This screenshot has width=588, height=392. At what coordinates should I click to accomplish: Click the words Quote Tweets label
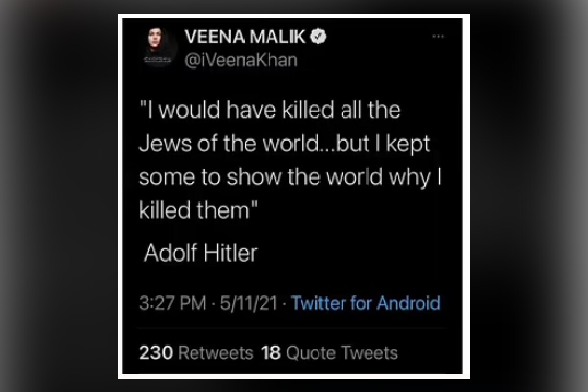point(342,353)
